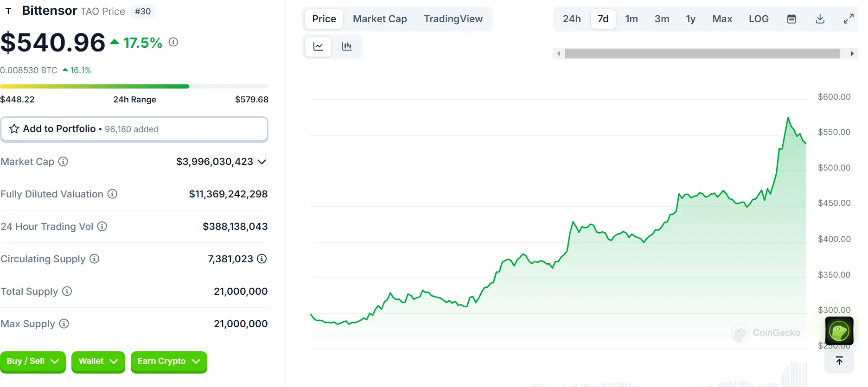The height and width of the screenshot is (387, 868).
Task: Click the 16.1% BTC change text
Action: (81, 70)
